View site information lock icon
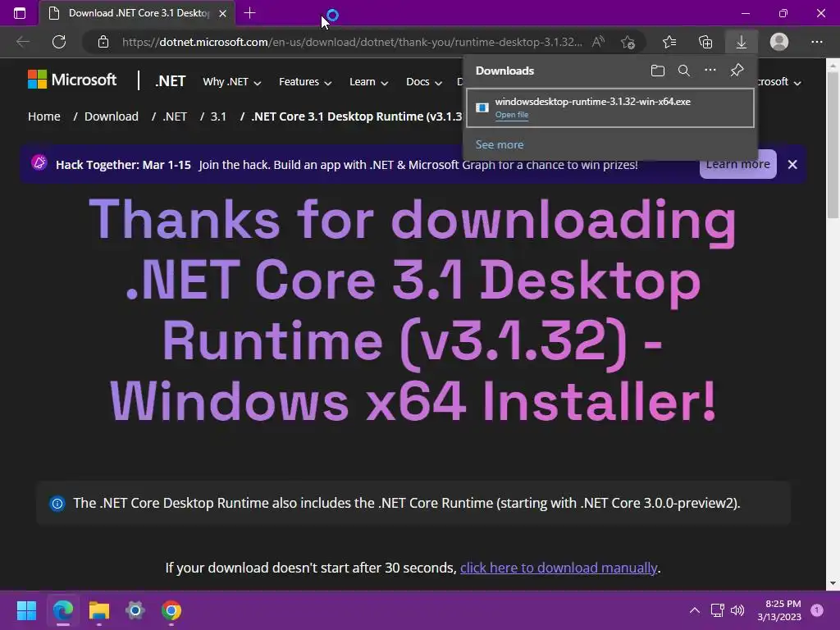The image size is (840, 630). coord(103,42)
